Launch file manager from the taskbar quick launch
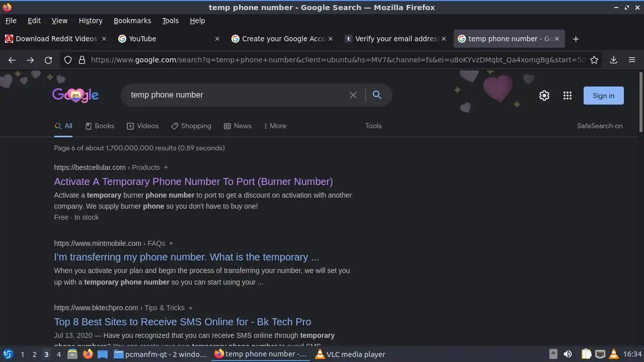Screen dimensions: 644x362 72,354
